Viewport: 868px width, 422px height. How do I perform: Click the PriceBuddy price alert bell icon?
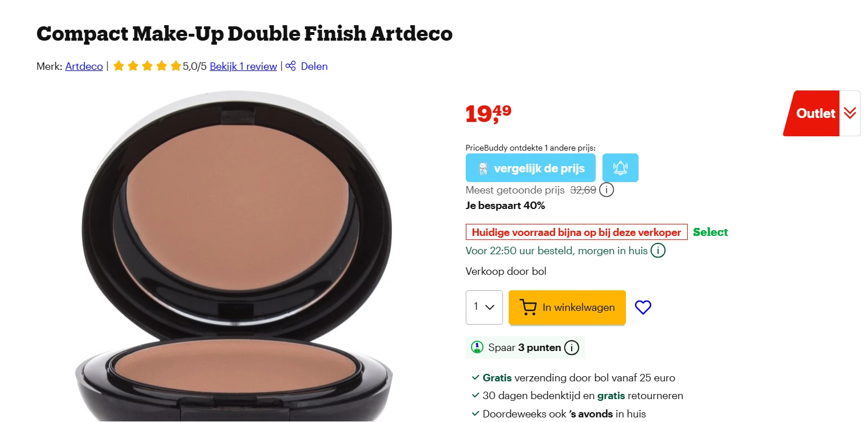[620, 168]
